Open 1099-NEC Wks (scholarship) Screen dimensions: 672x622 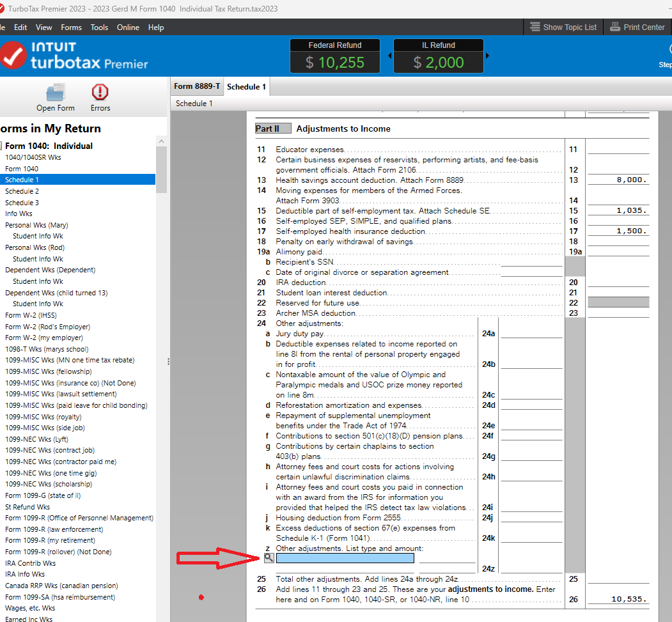click(x=49, y=484)
